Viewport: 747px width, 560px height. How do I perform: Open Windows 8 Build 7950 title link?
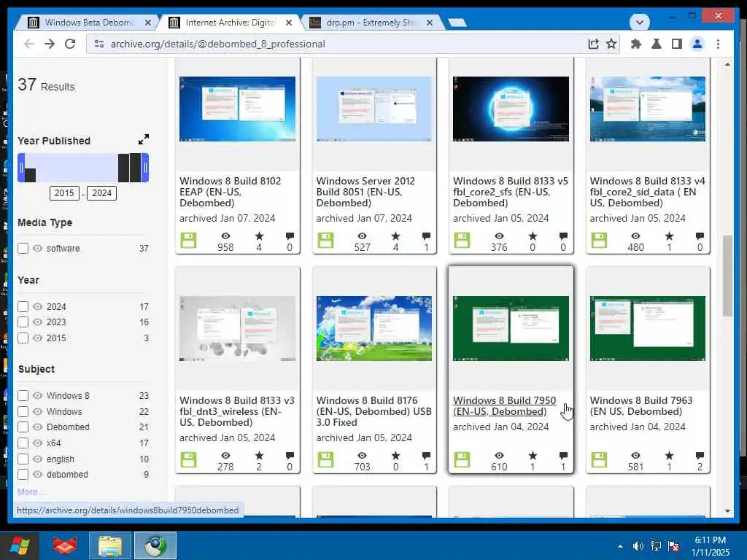coord(504,405)
